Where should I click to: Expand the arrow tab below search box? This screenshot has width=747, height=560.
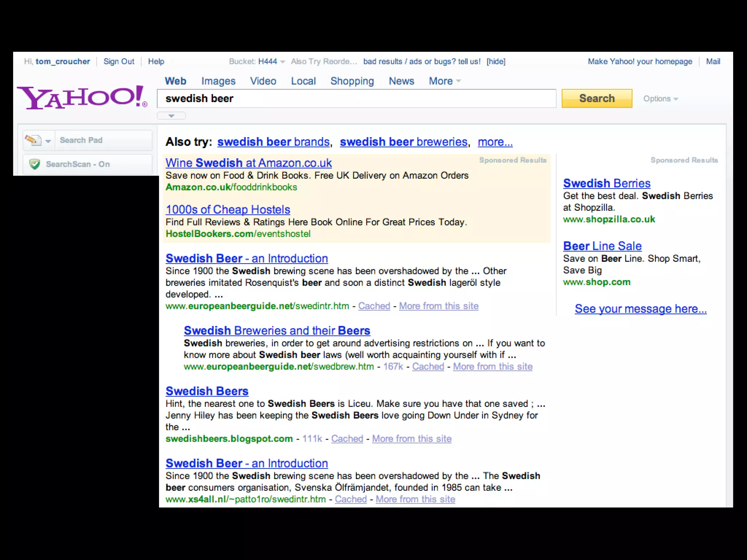pos(171,116)
